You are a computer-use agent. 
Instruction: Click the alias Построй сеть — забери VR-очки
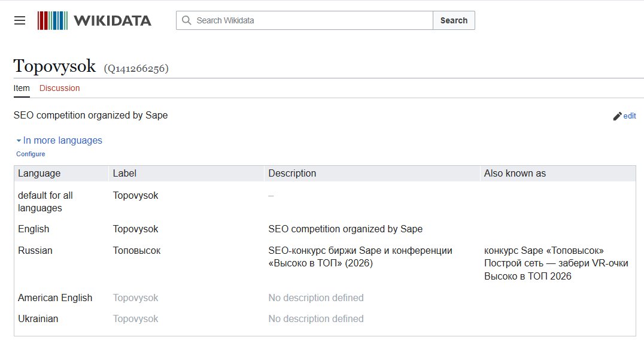(556, 263)
